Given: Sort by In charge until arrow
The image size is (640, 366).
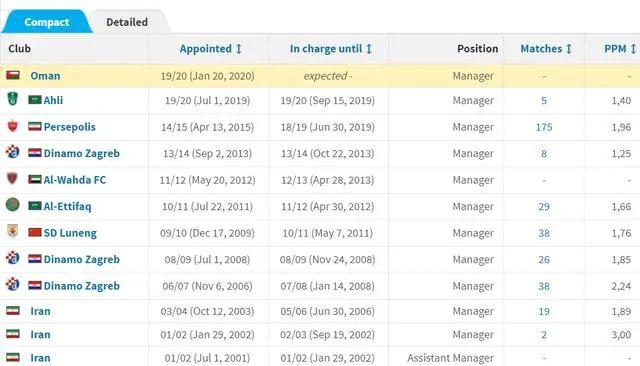Looking at the screenshot, I should pos(369,49).
